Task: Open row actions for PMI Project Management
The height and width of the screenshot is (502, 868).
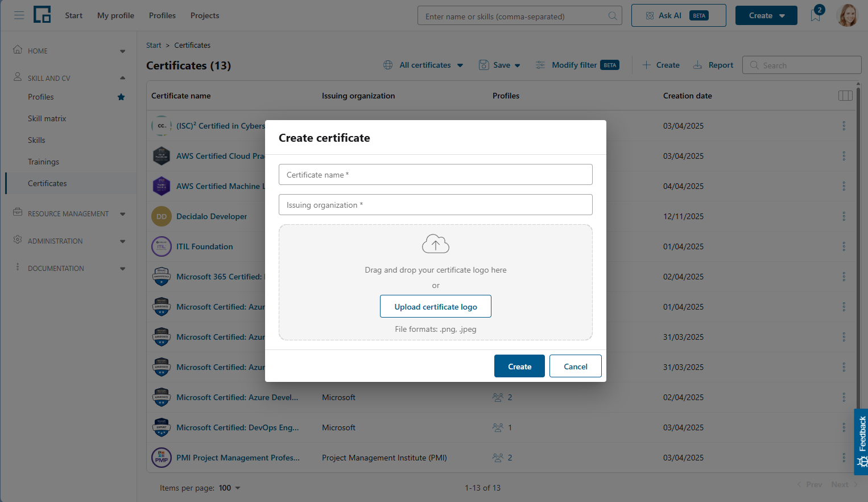Action: [x=844, y=458]
